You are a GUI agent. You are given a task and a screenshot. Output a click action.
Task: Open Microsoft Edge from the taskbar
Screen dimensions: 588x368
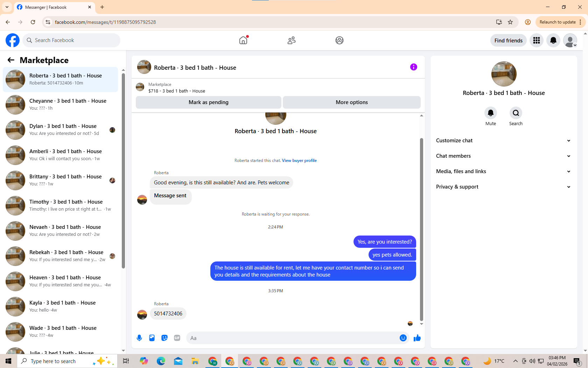[161, 361]
